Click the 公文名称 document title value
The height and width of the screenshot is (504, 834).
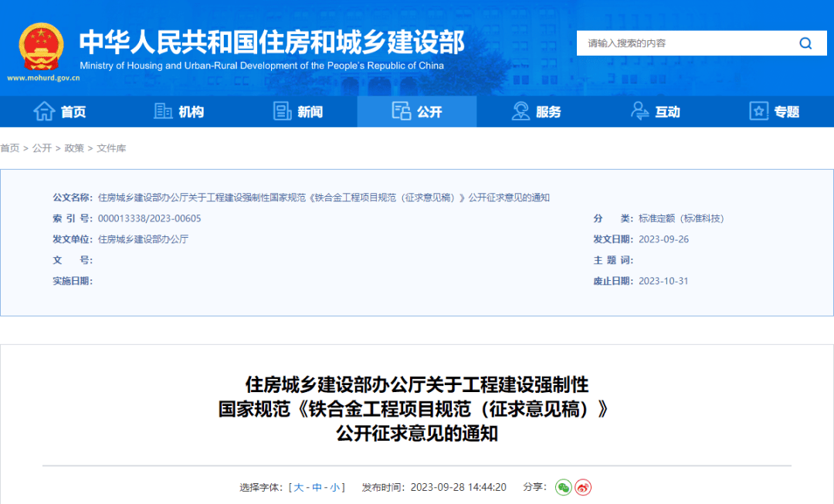click(x=324, y=198)
